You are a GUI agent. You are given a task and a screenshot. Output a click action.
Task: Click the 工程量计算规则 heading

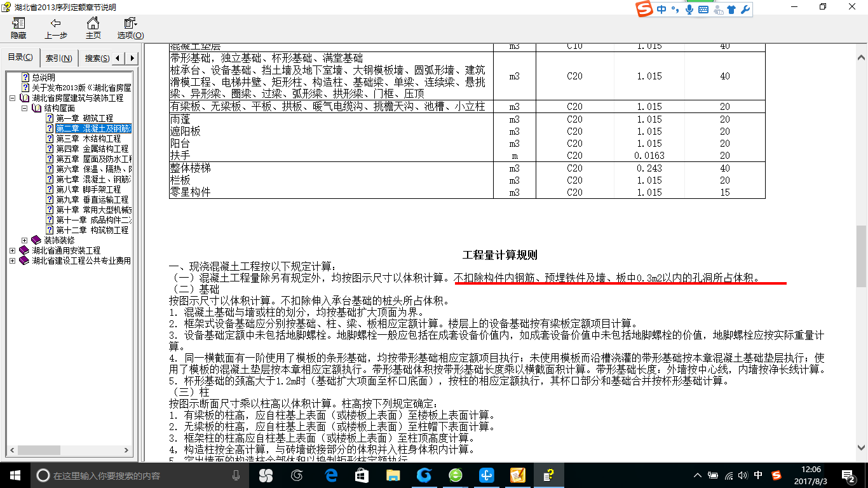500,255
